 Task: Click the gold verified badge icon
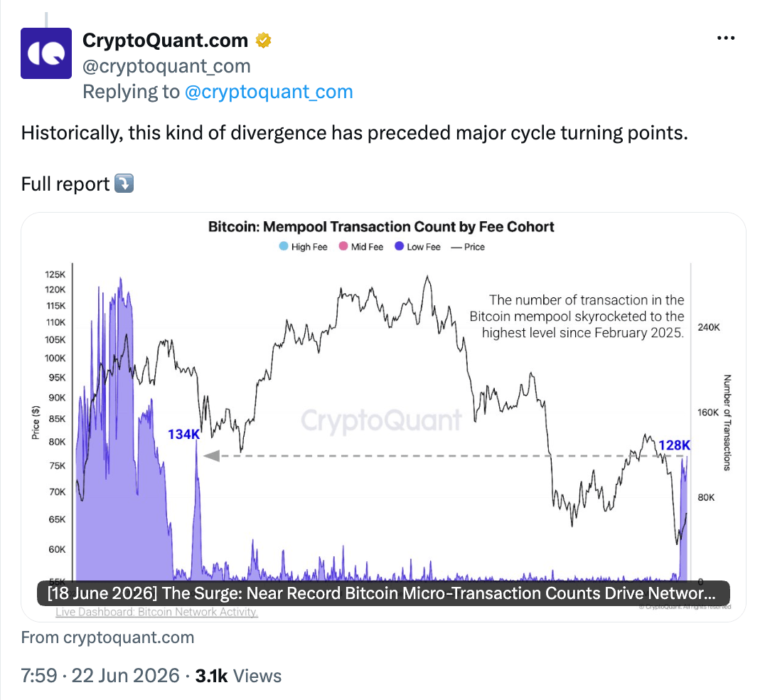point(264,41)
